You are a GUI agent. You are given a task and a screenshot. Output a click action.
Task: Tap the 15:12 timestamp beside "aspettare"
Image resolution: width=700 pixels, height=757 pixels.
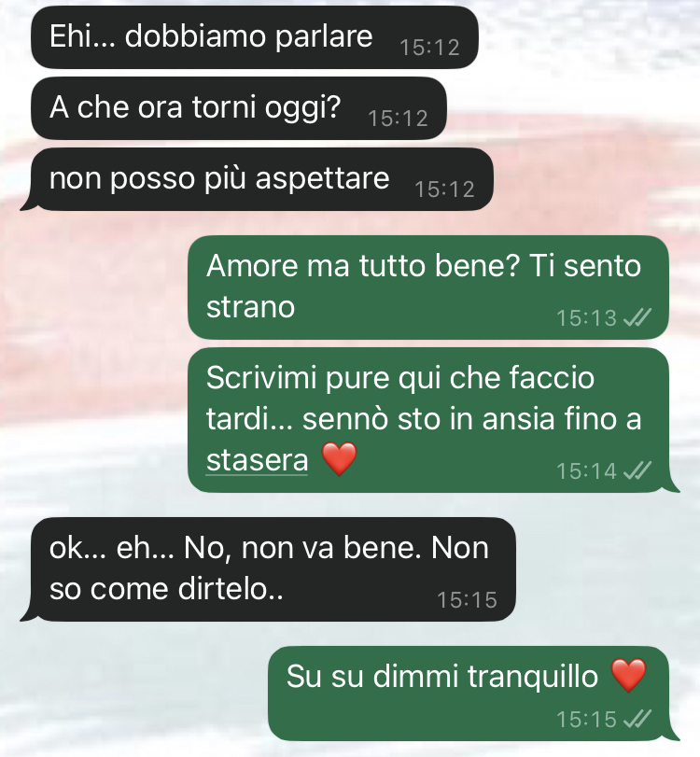pos(444,189)
